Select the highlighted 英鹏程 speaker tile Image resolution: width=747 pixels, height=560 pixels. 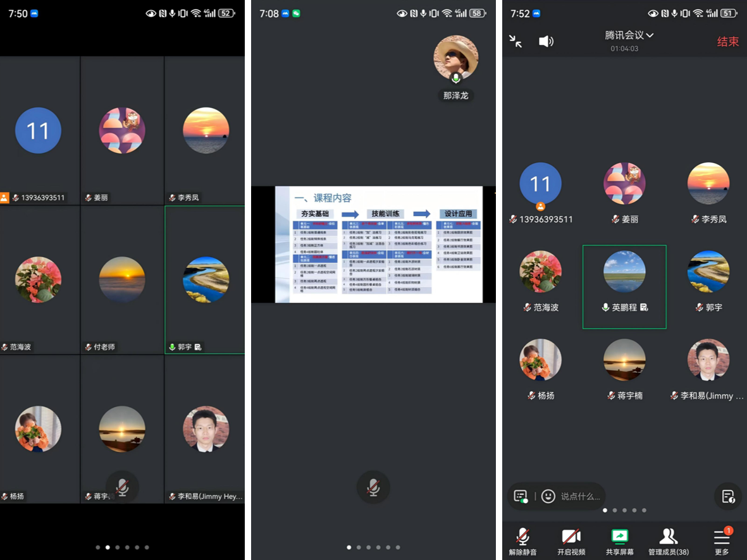point(624,286)
